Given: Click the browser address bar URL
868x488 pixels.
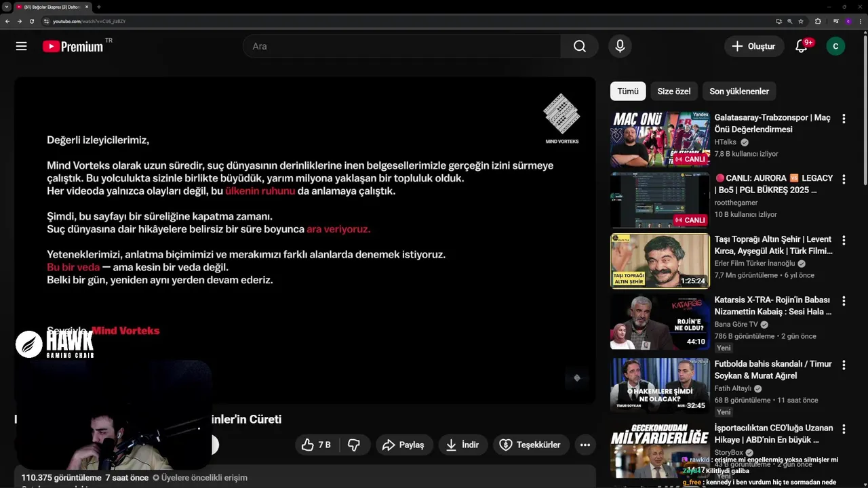Looking at the screenshot, I should [x=89, y=21].
